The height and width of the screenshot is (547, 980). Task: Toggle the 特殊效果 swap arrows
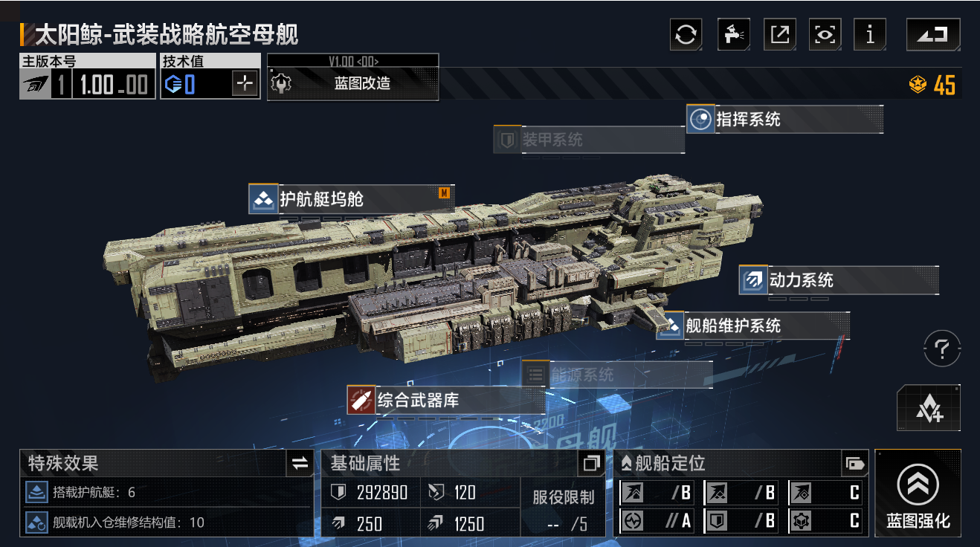coord(300,464)
